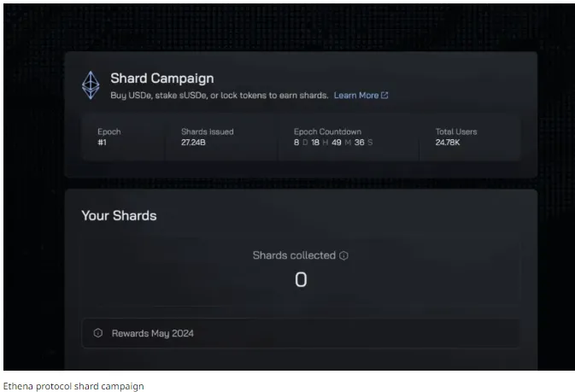575x392 pixels.
Task: Click the Epoch Countdown label
Action: click(x=327, y=132)
